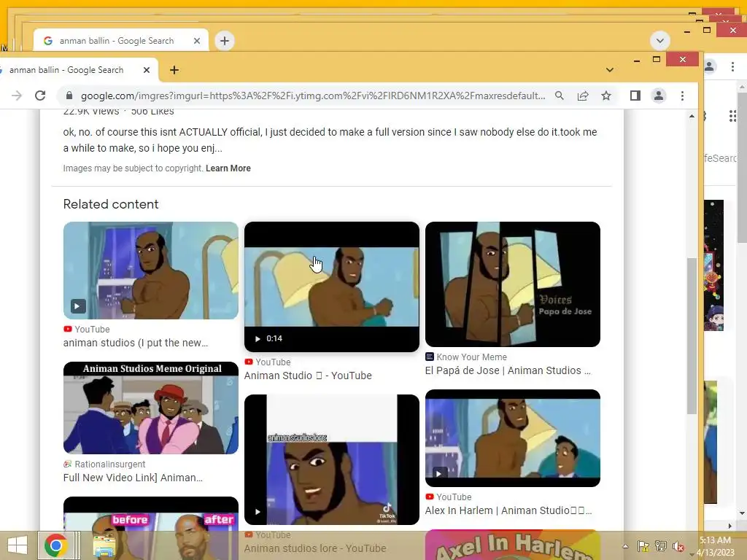747x560 pixels.
Task: Open Google apps grid in back window
Action: click(732, 116)
